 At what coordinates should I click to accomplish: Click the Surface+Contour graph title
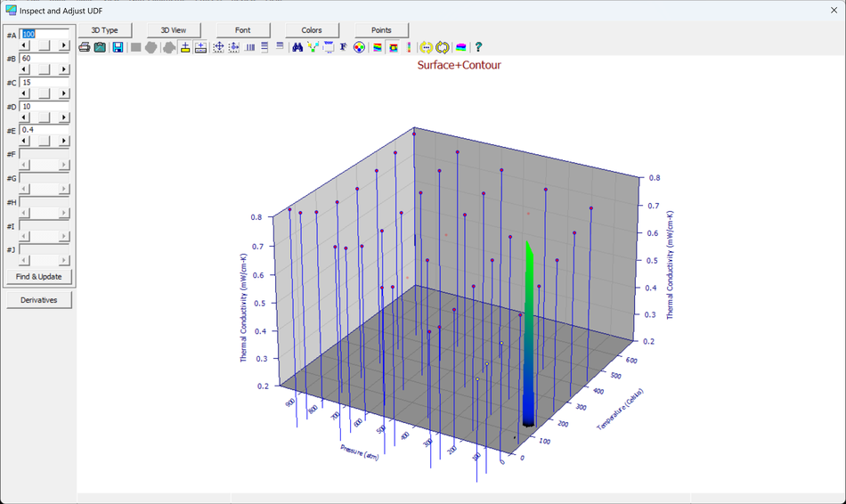(460, 65)
